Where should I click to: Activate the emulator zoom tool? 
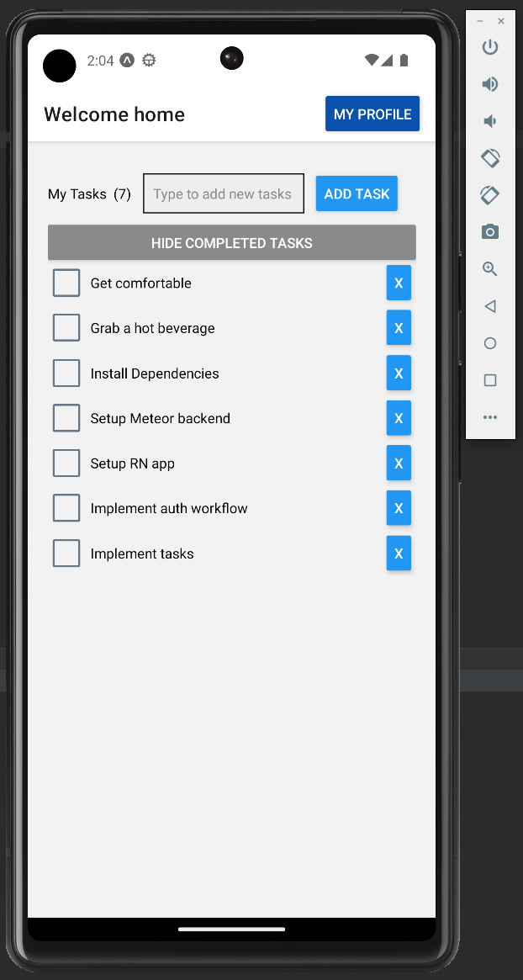coord(490,269)
